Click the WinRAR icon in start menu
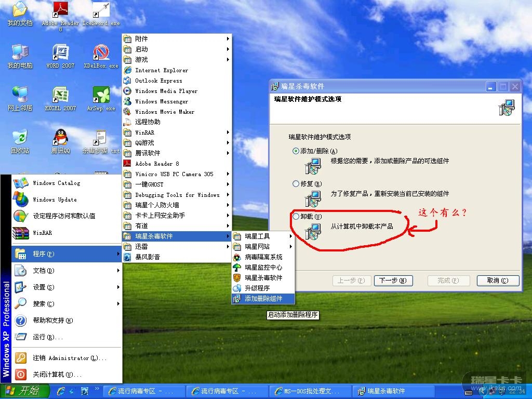 tap(20, 233)
